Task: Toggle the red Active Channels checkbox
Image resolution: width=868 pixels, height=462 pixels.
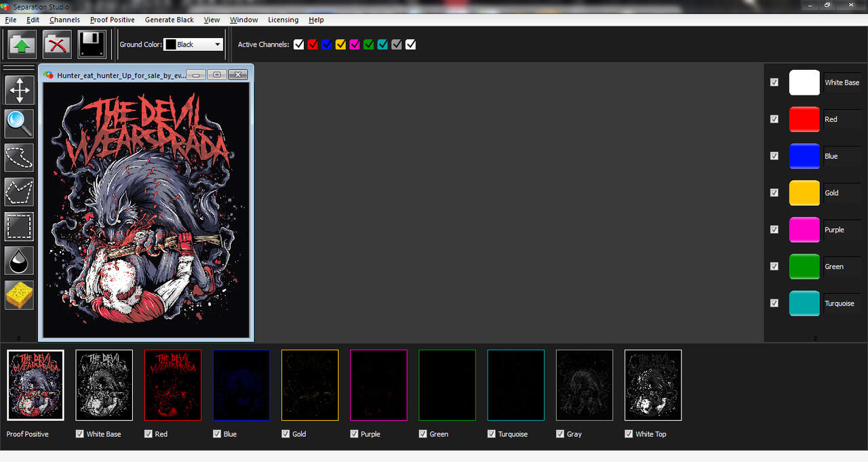Action: 313,45
